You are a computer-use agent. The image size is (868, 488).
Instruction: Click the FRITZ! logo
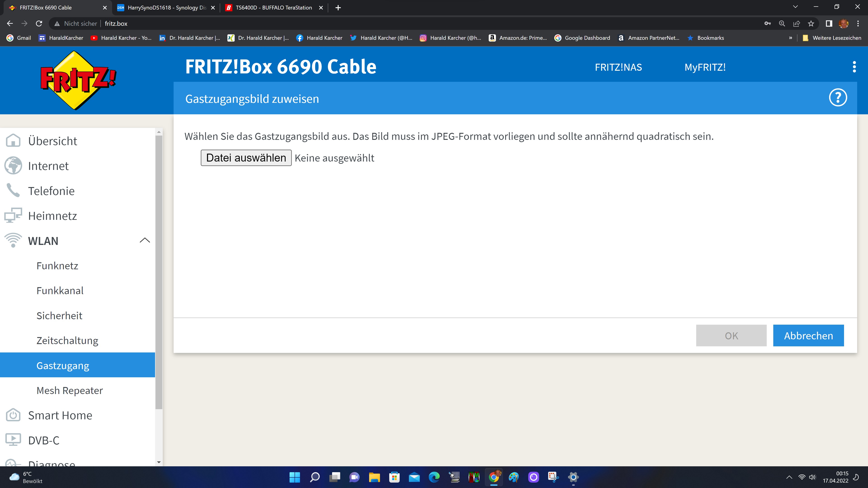pos(78,80)
